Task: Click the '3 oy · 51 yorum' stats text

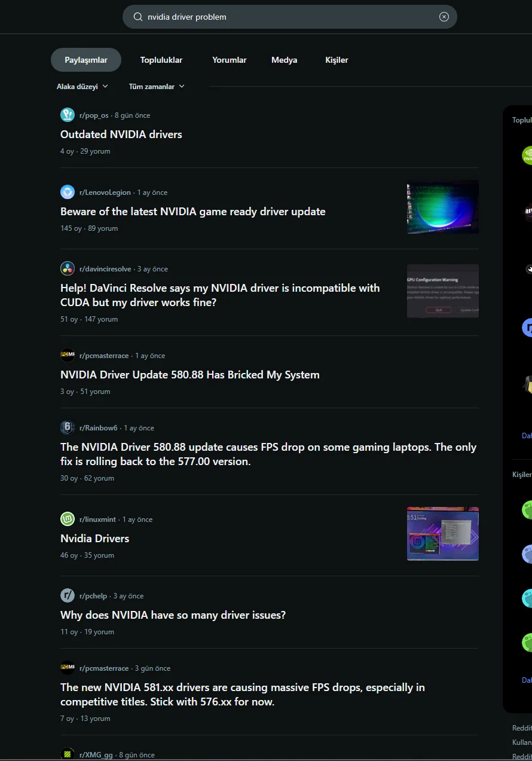Action: pyautogui.click(x=85, y=392)
